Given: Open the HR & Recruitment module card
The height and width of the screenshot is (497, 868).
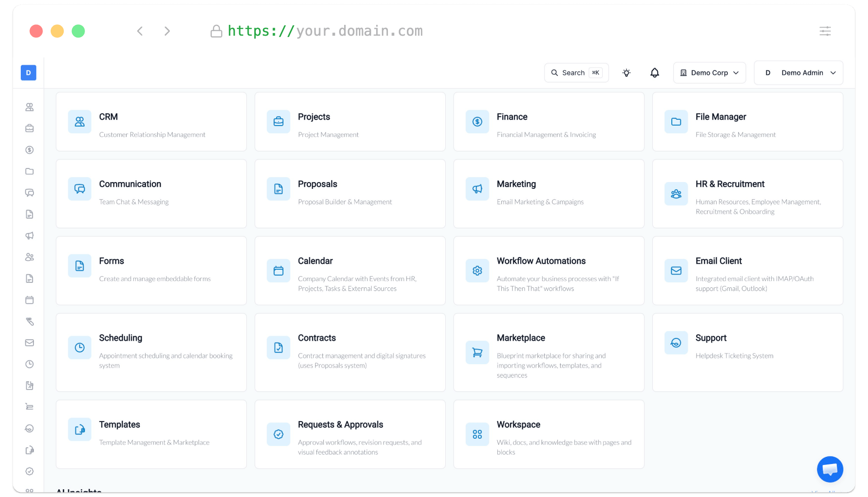Looking at the screenshot, I should point(748,194).
